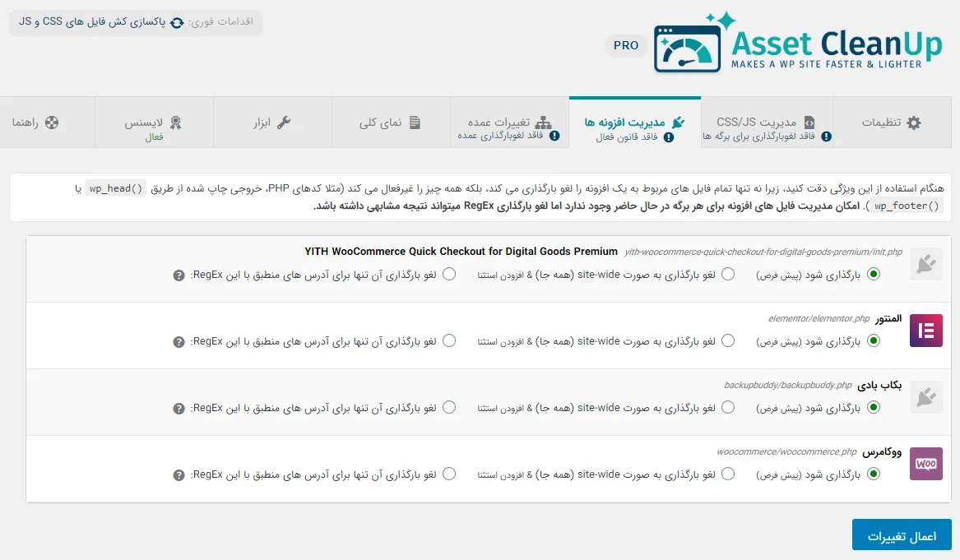This screenshot has height=560, width=960.
Task: Click the gear icon in تنظیمات tab
Action: click(x=913, y=123)
